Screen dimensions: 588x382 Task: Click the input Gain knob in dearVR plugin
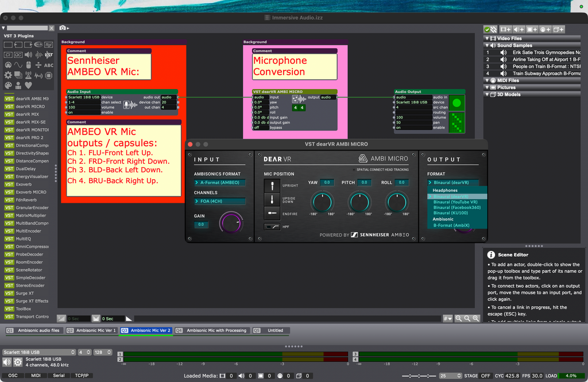(x=231, y=222)
